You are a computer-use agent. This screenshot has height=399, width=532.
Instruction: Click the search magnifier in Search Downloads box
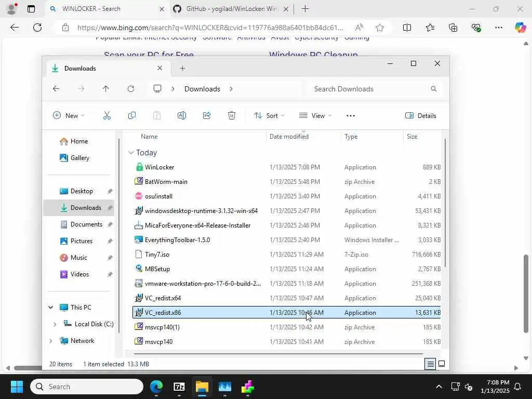434,89
